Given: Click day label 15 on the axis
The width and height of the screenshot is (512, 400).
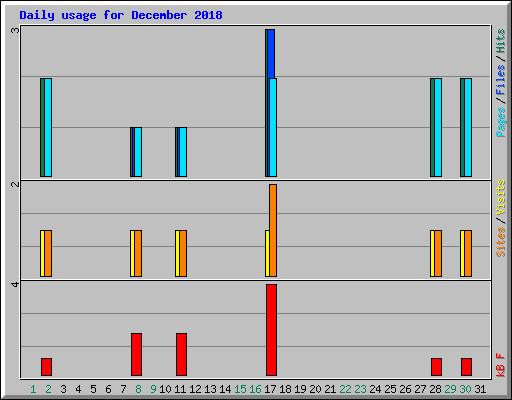Looking at the screenshot, I should tap(240, 389).
